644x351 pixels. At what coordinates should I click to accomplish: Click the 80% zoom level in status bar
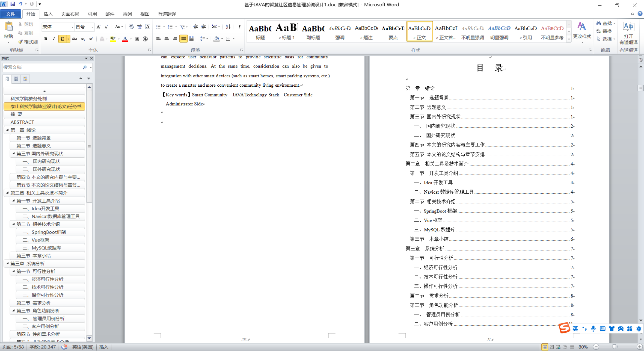(x=583, y=347)
